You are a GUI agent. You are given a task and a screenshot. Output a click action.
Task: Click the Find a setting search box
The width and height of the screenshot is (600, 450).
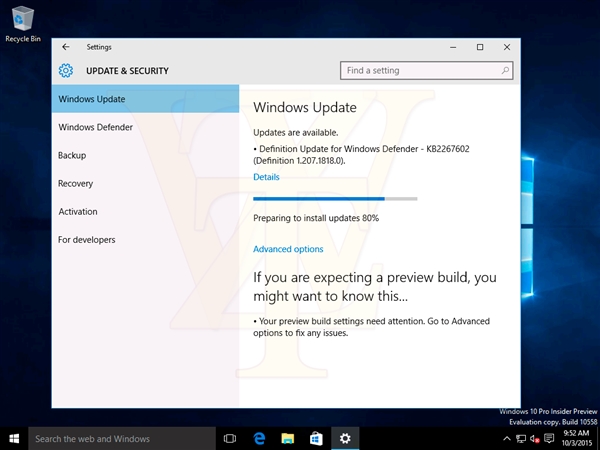point(420,71)
